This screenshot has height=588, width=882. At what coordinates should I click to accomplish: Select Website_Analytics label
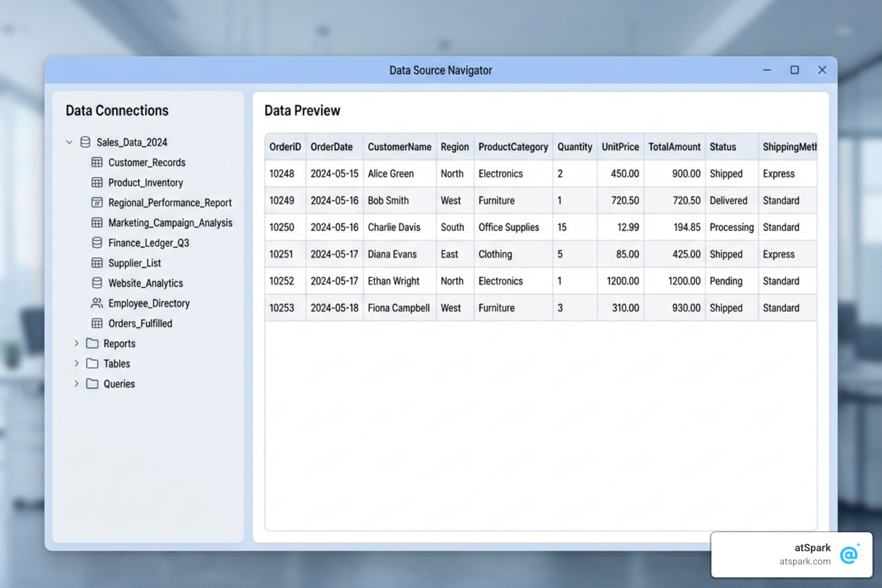point(146,283)
